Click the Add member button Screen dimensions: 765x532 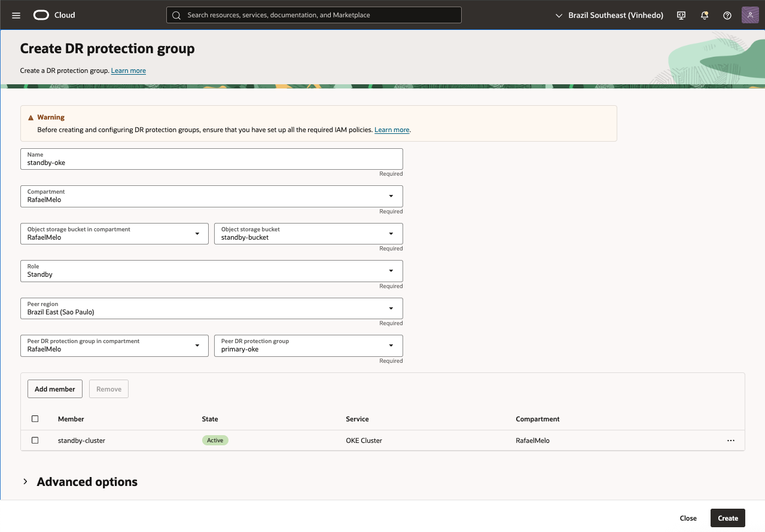55,389
